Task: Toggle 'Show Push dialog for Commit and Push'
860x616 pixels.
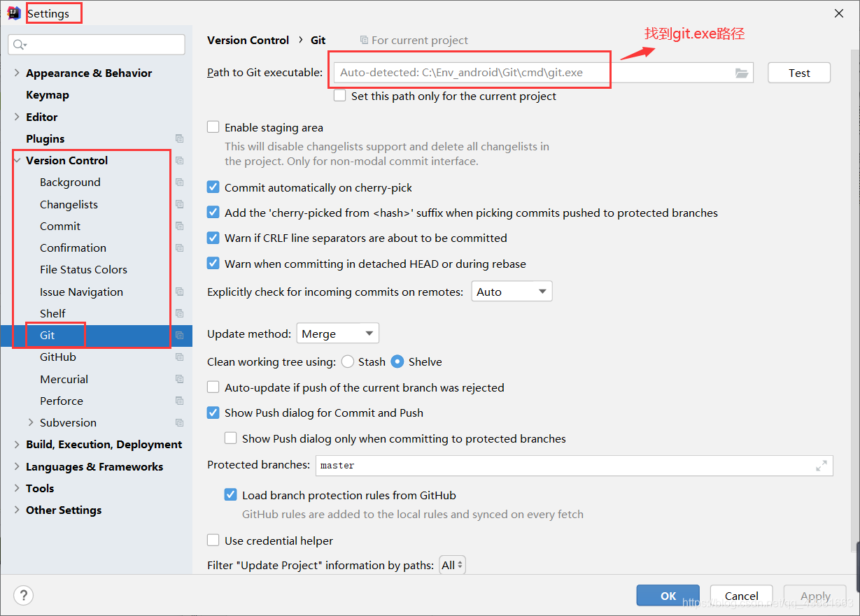Action: point(213,413)
